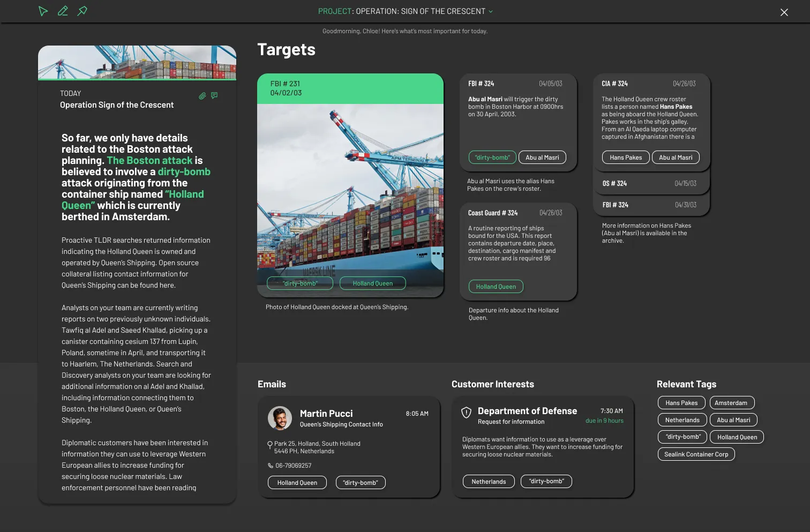This screenshot has height=532, width=810.
Task: Toggle the Amsterdam relevant tag
Action: 731,403
